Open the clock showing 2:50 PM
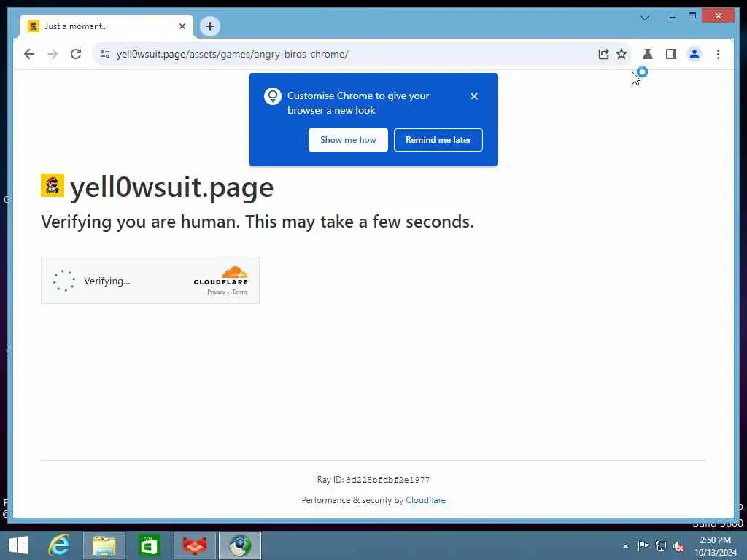The height and width of the screenshot is (560, 747). coord(715,546)
